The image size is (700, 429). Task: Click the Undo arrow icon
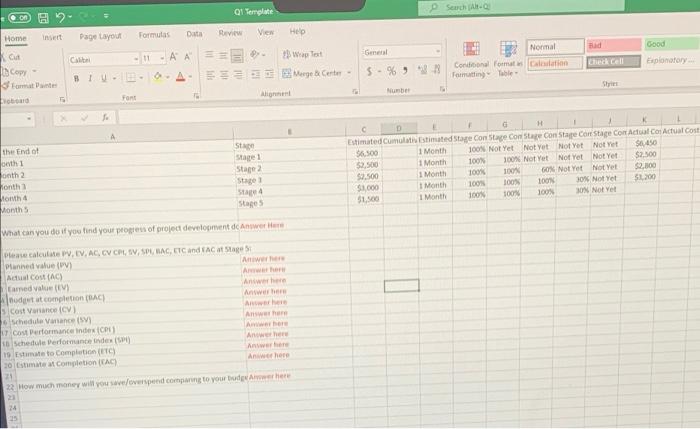pyautogui.click(x=60, y=17)
